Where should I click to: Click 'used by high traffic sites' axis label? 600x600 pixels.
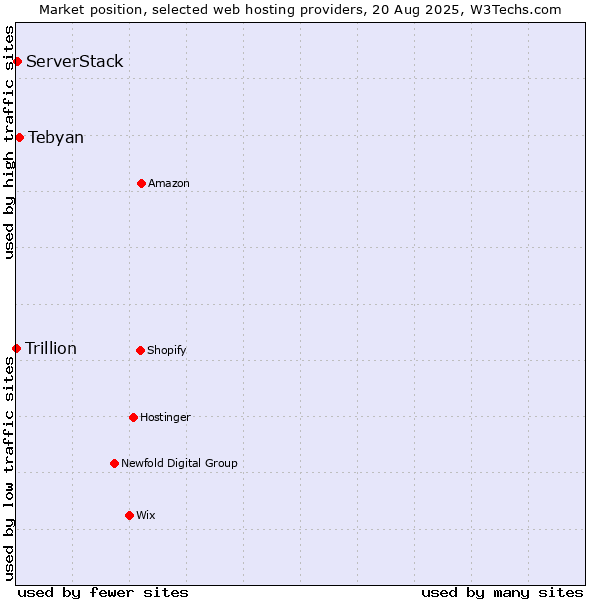point(8,142)
